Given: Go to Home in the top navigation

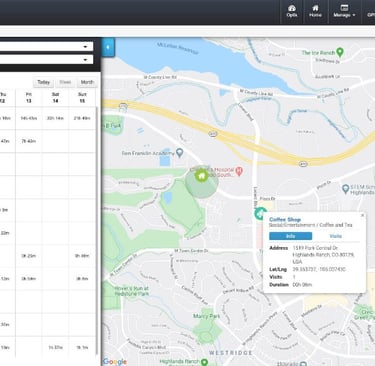Looking at the screenshot, I should [315, 11].
